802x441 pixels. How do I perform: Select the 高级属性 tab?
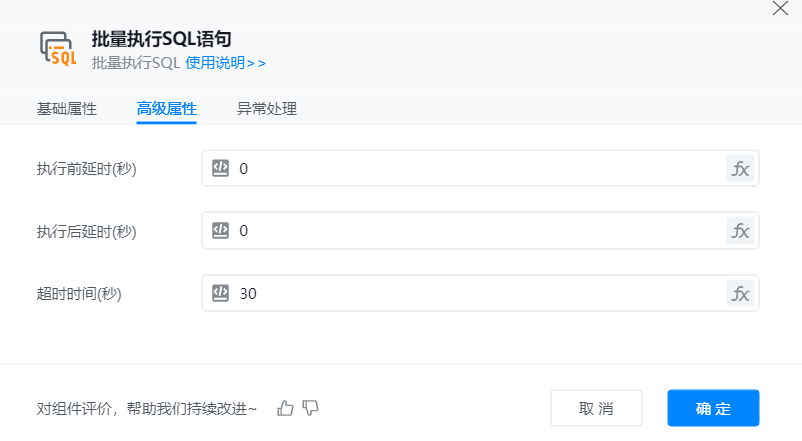166,109
